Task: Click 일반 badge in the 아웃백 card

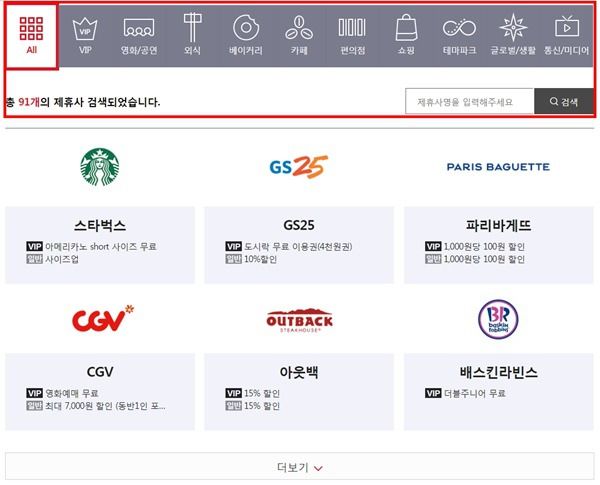Action: click(x=233, y=406)
